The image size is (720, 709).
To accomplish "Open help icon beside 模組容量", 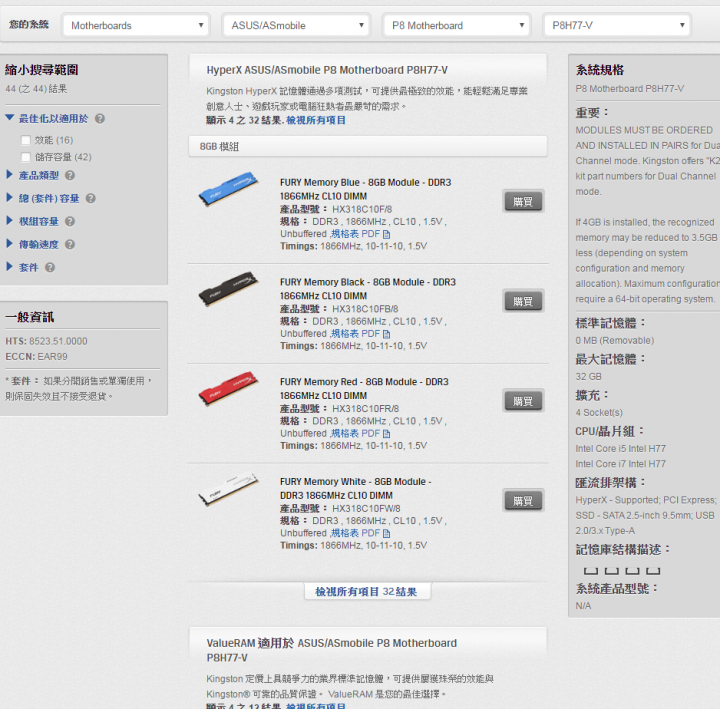I will 70,221.
